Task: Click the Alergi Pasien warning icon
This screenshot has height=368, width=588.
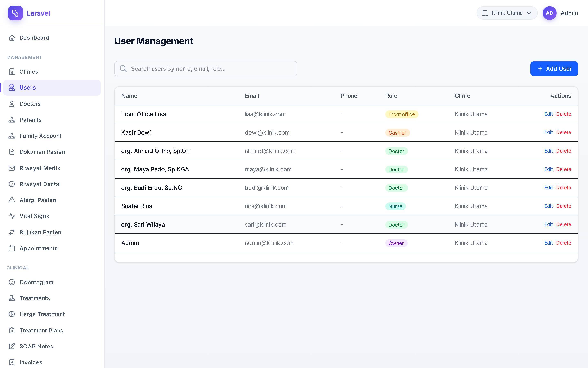Action: pyautogui.click(x=12, y=200)
